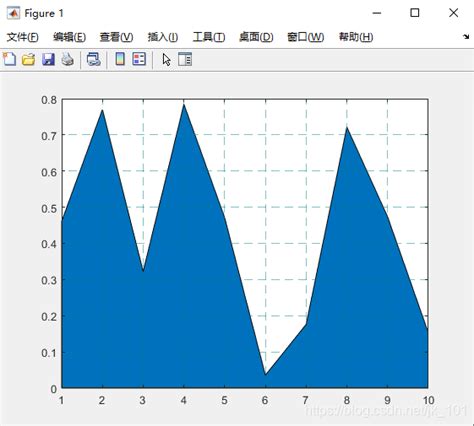This screenshot has height=426, width=474.
Task: Open the 查看(V) menu
Action: 116,37
